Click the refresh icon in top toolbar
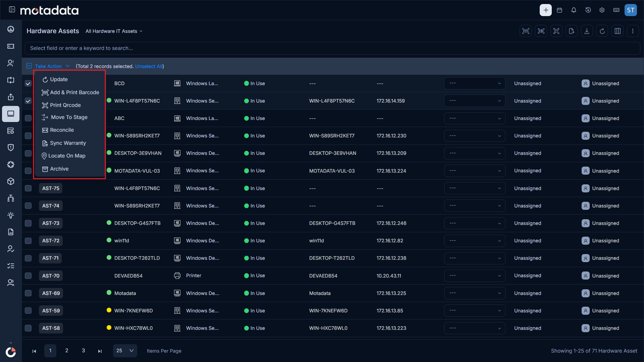This screenshot has height=362, width=644. click(x=602, y=31)
